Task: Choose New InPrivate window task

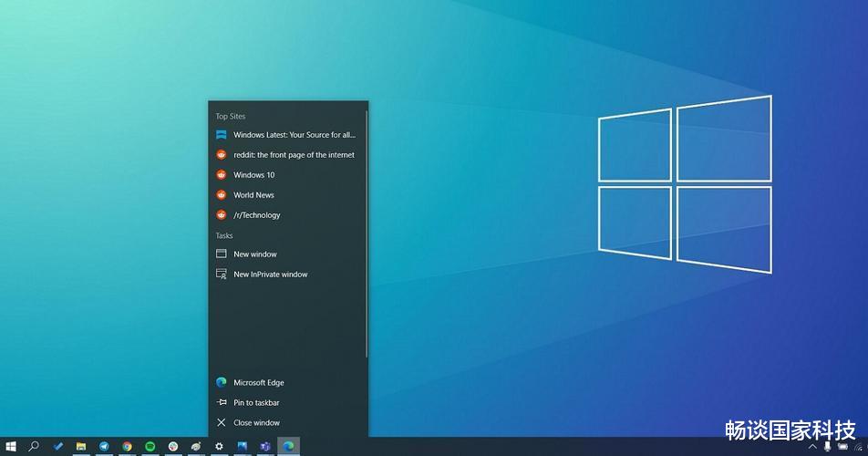Action: [287, 274]
